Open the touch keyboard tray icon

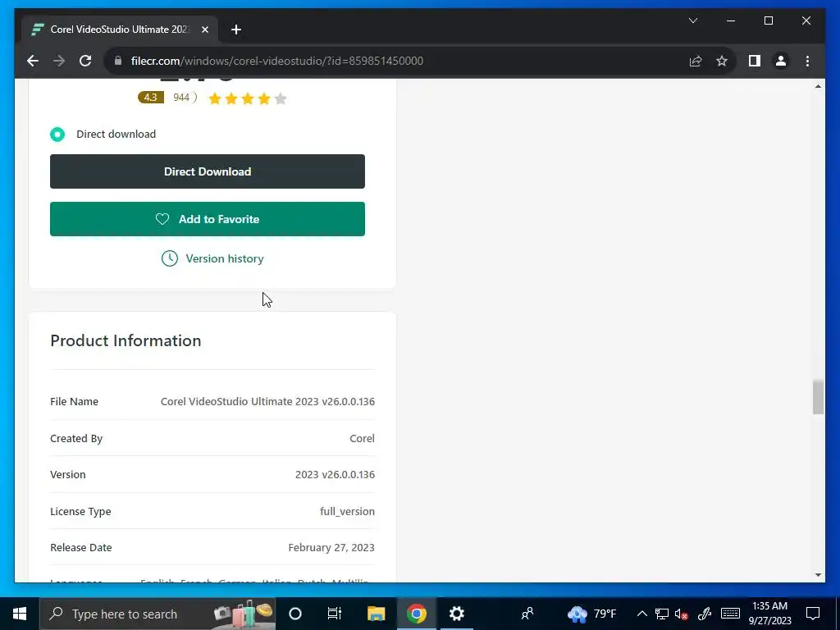pyautogui.click(x=730, y=614)
